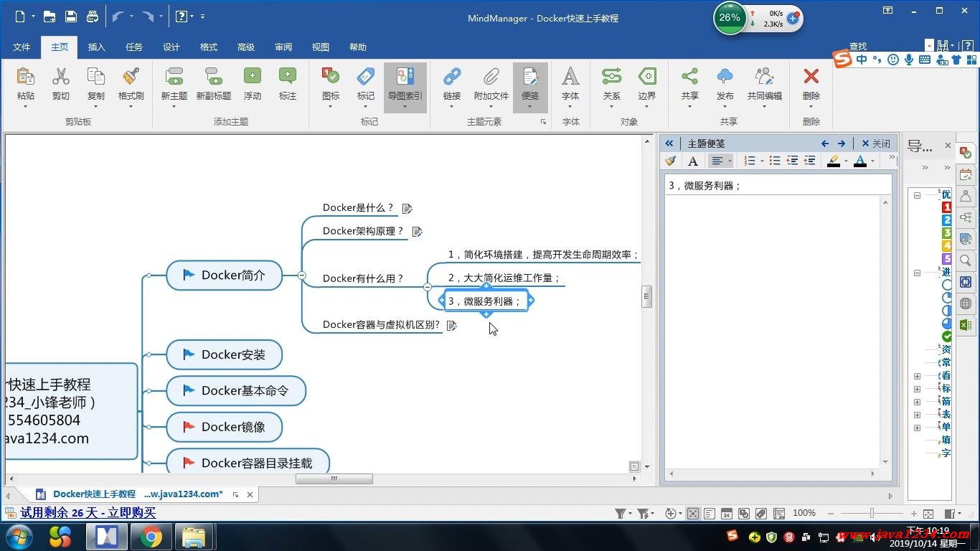Click Attach Files (附加文件) paperclip
The image size is (980, 551).
tap(491, 76)
